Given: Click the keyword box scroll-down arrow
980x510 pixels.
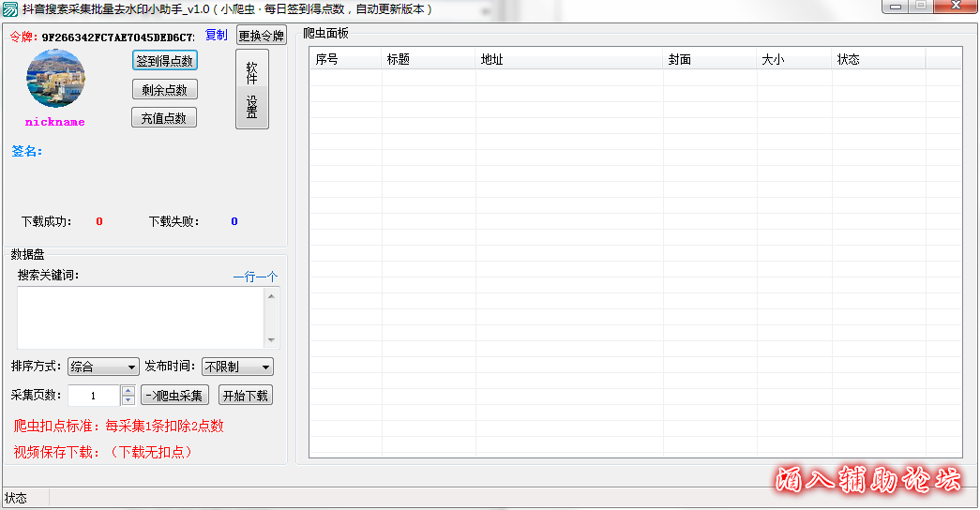Looking at the screenshot, I should 272,340.
